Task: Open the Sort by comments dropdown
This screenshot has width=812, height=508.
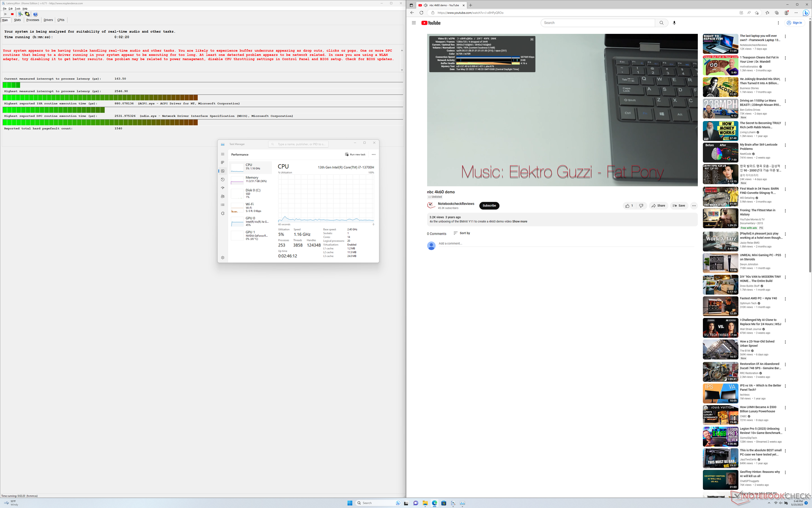Action: (462, 233)
